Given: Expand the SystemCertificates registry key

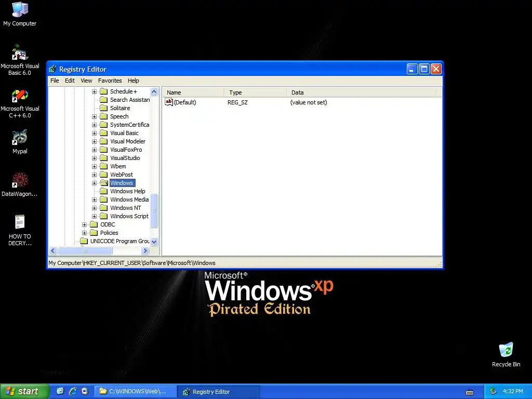Looking at the screenshot, I should (x=95, y=125).
